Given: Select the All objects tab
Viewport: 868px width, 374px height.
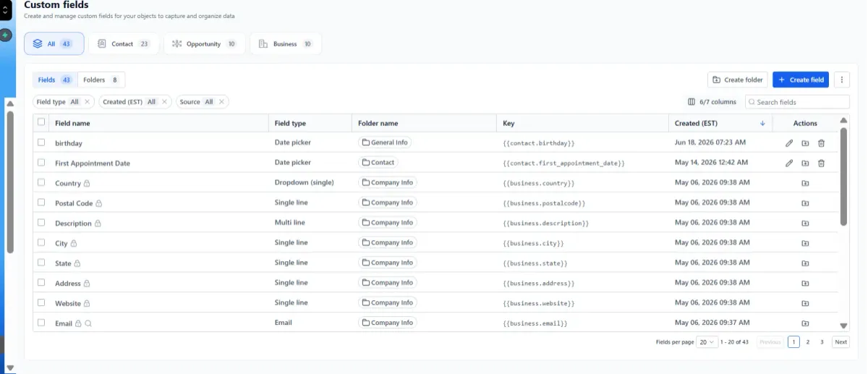Looking at the screenshot, I should [x=54, y=44].
